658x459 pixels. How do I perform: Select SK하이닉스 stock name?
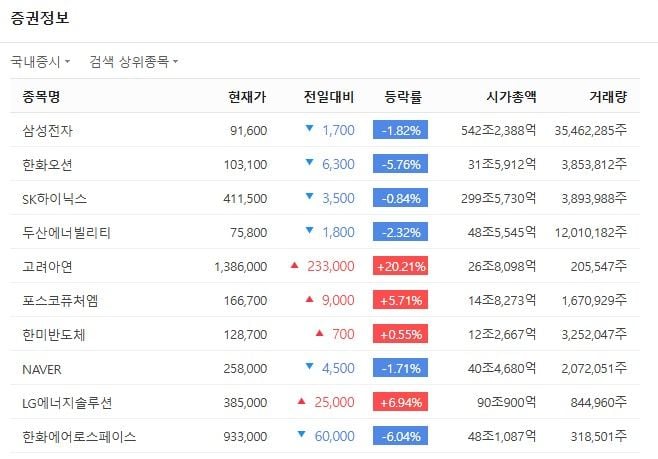[54, 198]
